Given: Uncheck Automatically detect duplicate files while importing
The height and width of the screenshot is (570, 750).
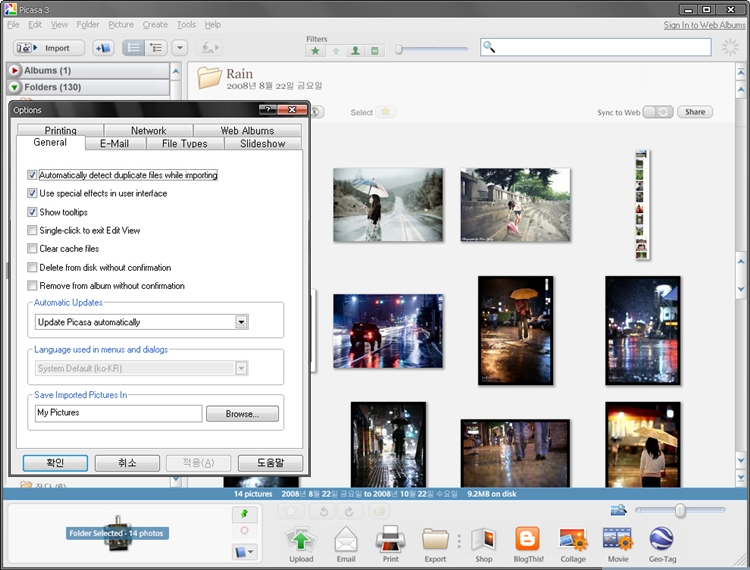Looking at the screenshot, I should [33, 175].
